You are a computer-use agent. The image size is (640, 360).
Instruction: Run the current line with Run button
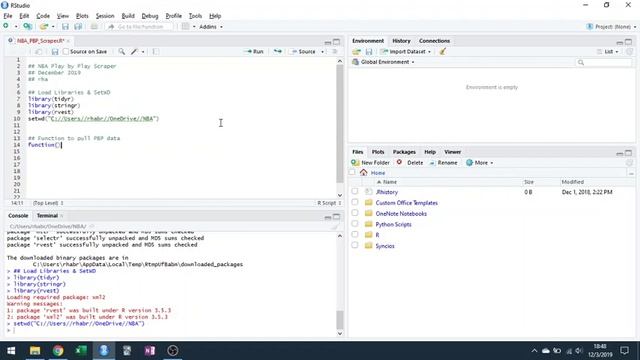253,52
